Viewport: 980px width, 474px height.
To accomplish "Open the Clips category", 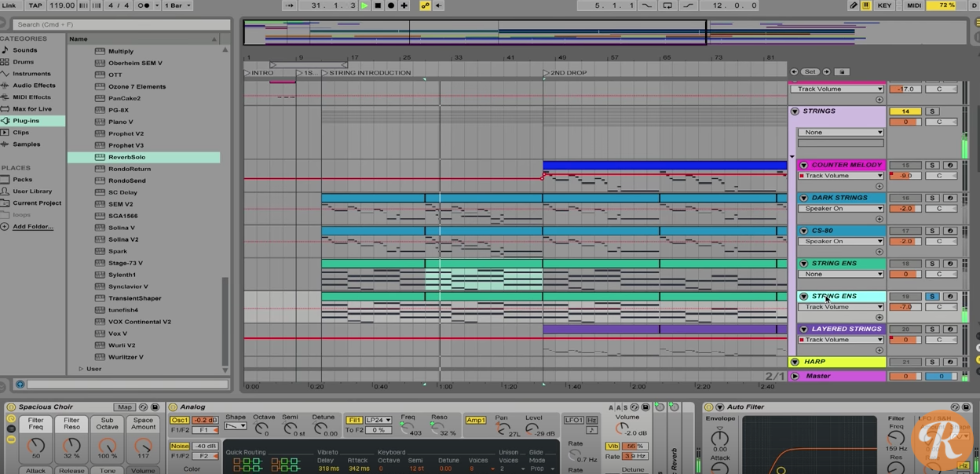I will (21, 133).
